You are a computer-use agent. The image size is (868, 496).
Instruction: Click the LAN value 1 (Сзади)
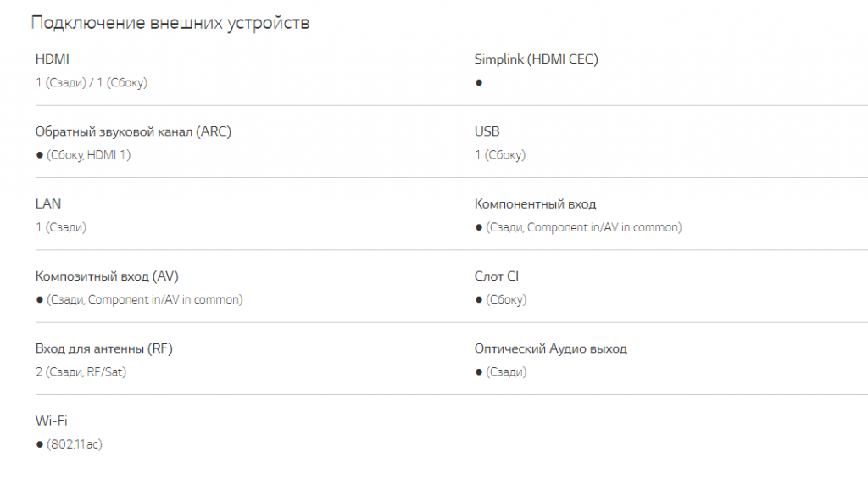tap(61, 227)
